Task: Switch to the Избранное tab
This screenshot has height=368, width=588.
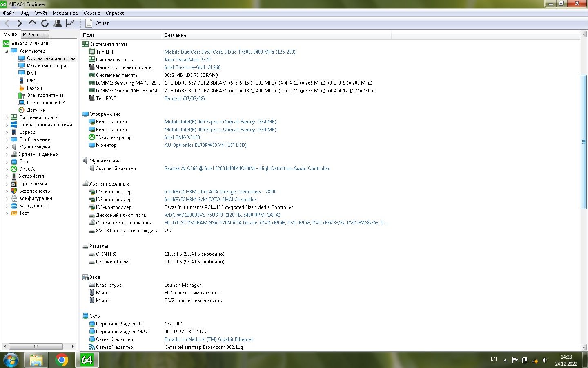Action: (35, 35)
